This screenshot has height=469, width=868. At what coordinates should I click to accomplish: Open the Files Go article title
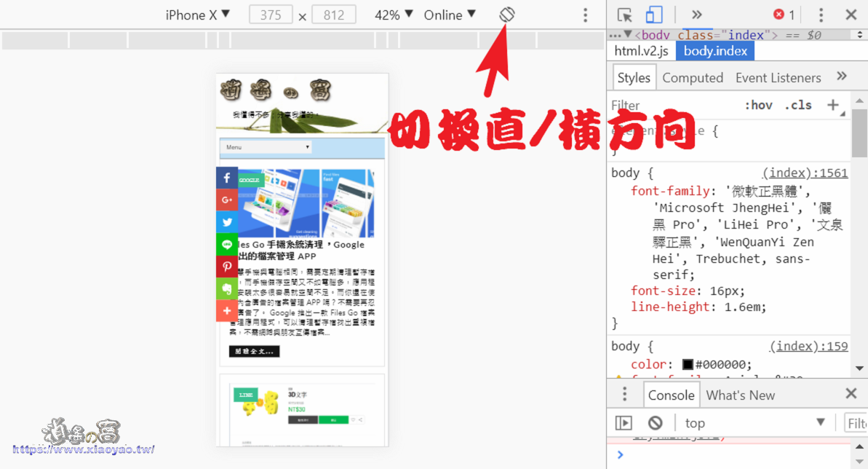[301, 251]
